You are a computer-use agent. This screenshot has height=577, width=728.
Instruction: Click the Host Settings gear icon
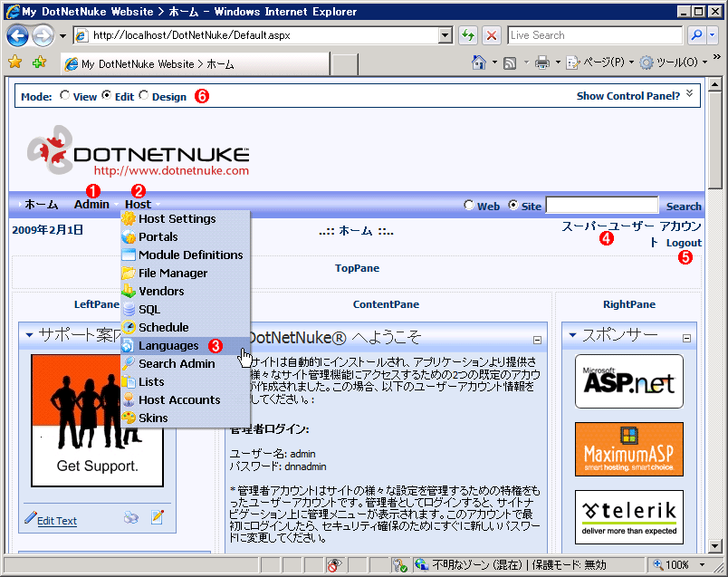(x=129, y=218)
